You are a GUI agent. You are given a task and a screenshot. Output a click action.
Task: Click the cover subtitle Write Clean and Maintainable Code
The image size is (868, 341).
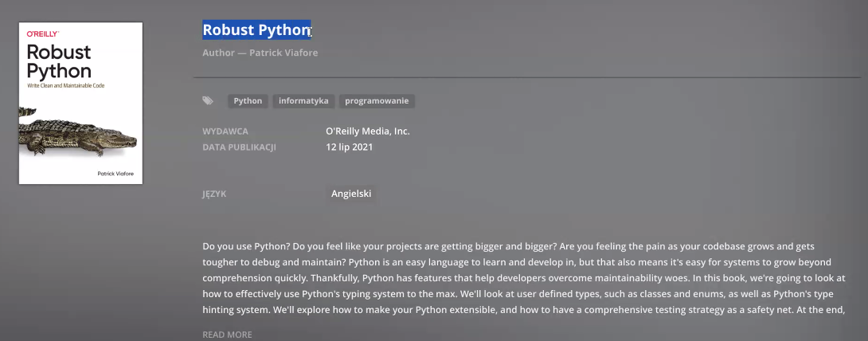pos(66,86)
